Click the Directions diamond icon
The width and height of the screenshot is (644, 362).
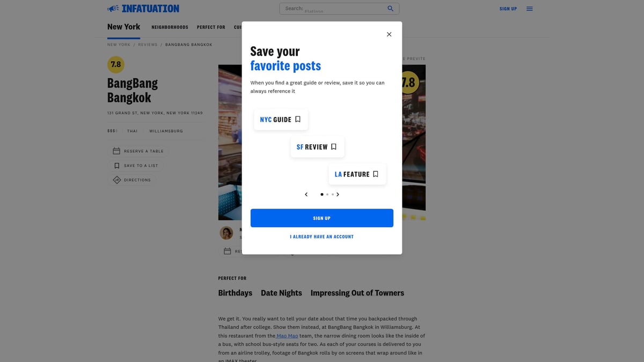point(116,180)
